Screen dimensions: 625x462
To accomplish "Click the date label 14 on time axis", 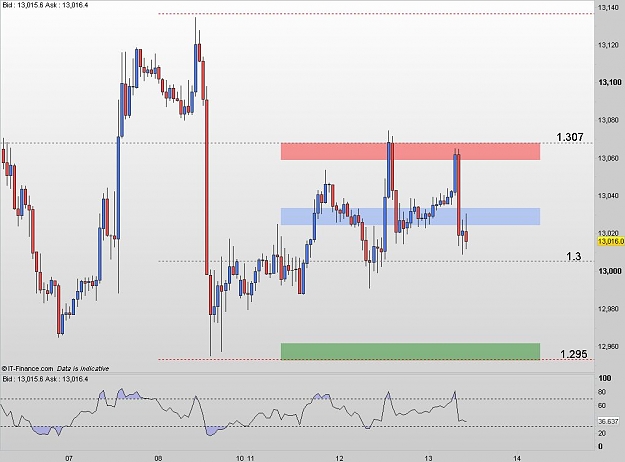I will pos(517,458).
